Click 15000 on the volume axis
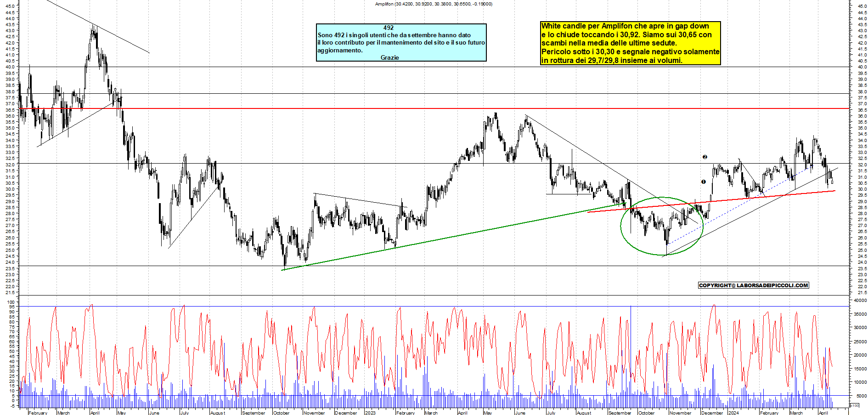This screenshot has height=415, width=868. [860, 369]
